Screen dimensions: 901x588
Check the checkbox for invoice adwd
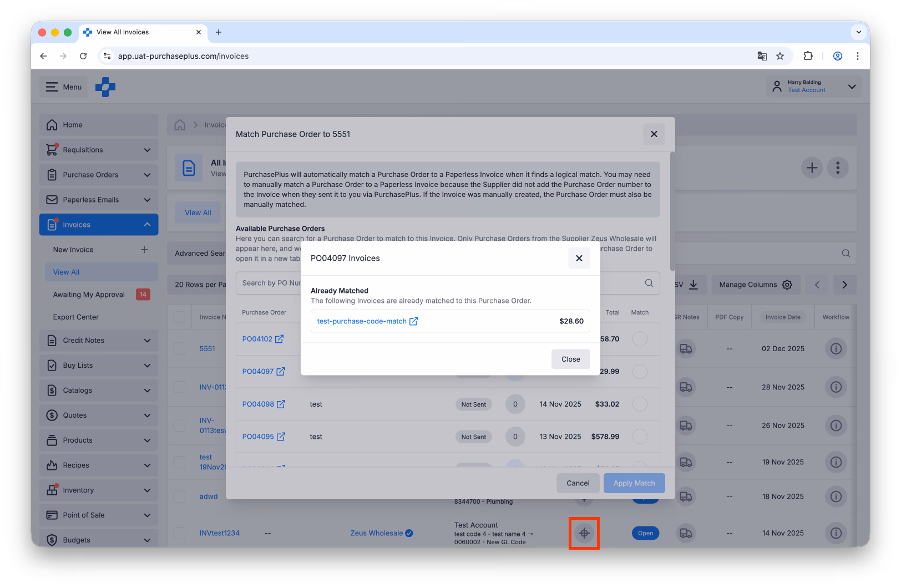click(179, 496)
